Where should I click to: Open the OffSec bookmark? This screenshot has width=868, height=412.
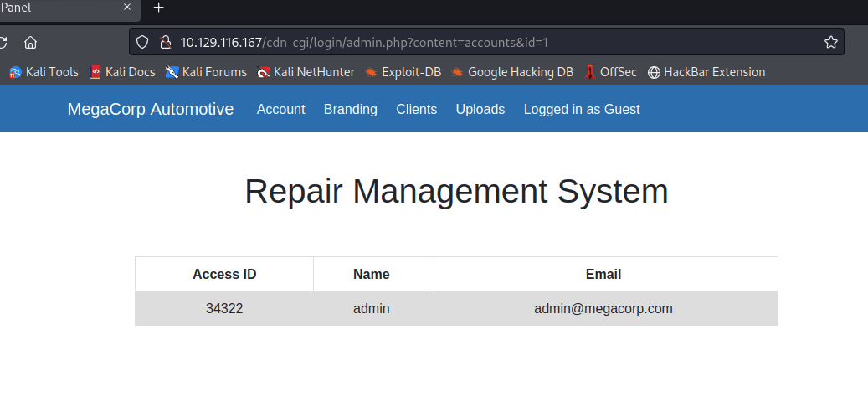click(610, 72)
